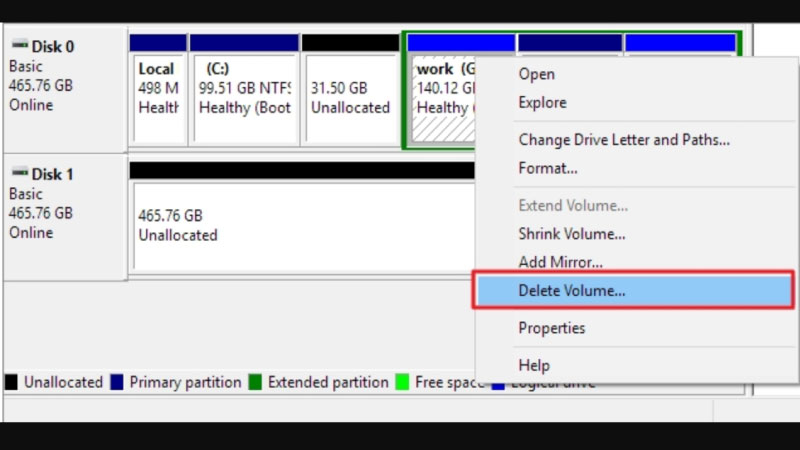
Task: Click the green Extended partition legend swatch
Action: 255,382
